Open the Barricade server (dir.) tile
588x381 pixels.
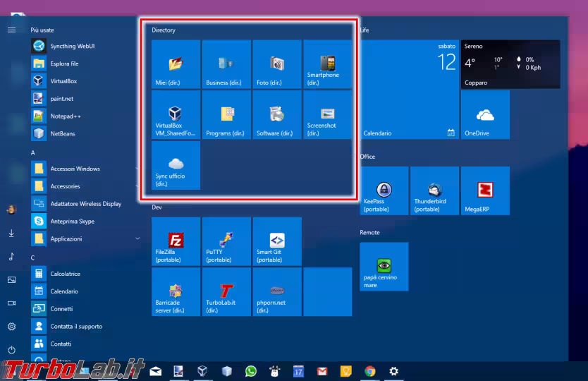(176, 292)
